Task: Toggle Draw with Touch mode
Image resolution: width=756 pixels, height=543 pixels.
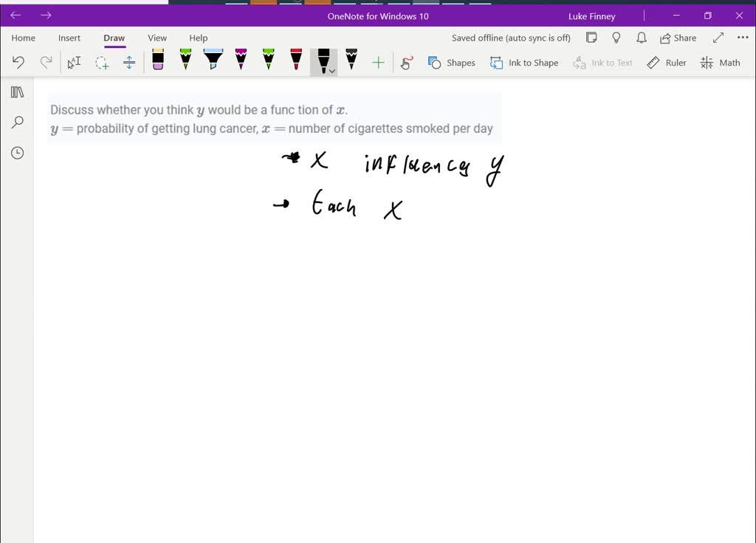Action: (406, 63)
